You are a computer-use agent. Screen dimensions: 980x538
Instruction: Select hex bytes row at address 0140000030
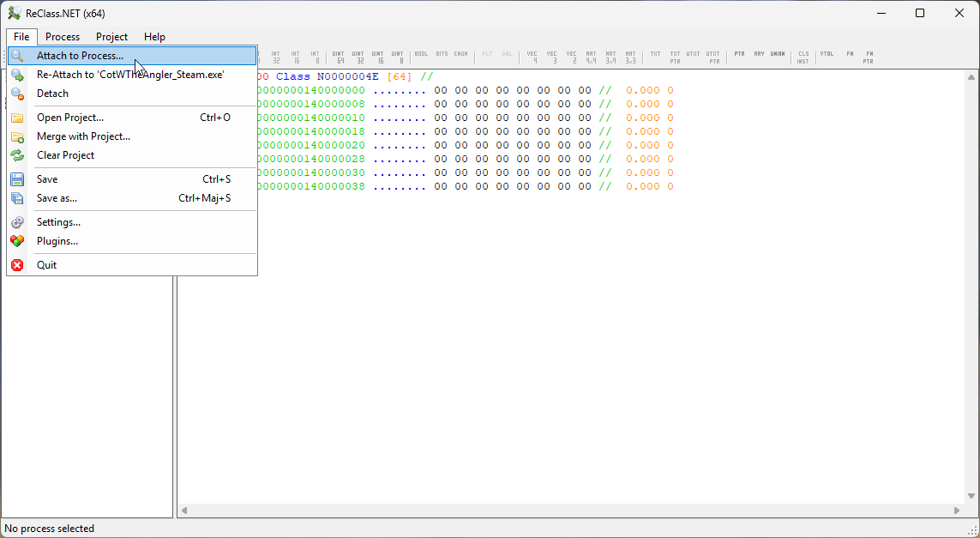pyautogui.click(x=513, y=173)
